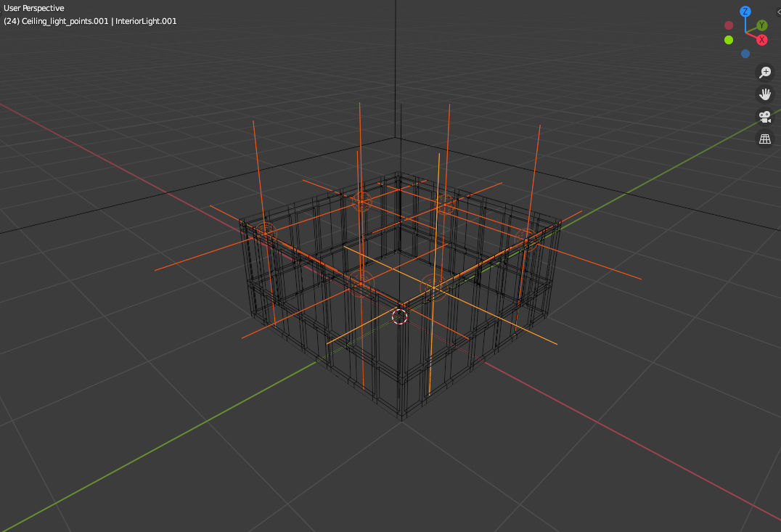Click the negative Y bright green gizmo dot
The height and width of the screenshot is (532, 781).
(729, 40)
